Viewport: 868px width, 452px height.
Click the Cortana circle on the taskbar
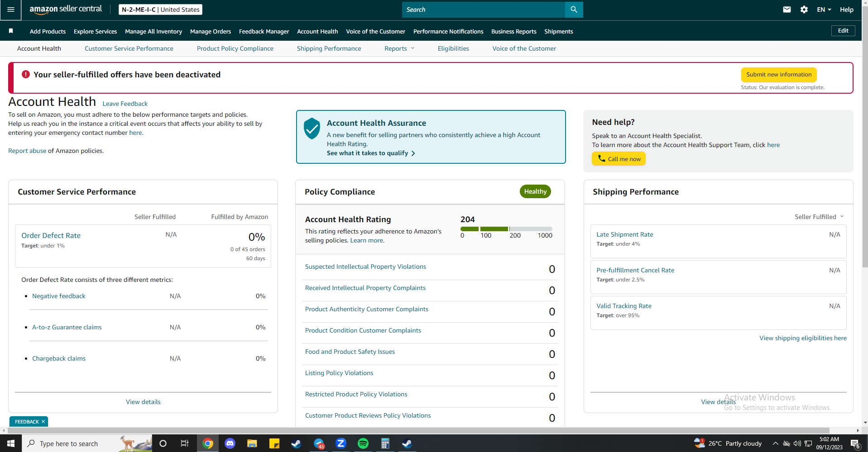[163, 443]
